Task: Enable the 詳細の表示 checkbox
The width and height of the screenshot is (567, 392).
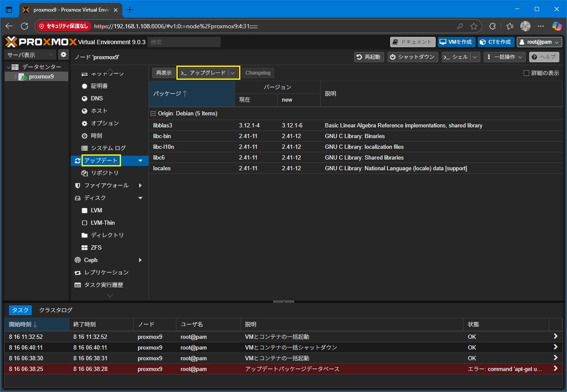Action: [526, 73]
